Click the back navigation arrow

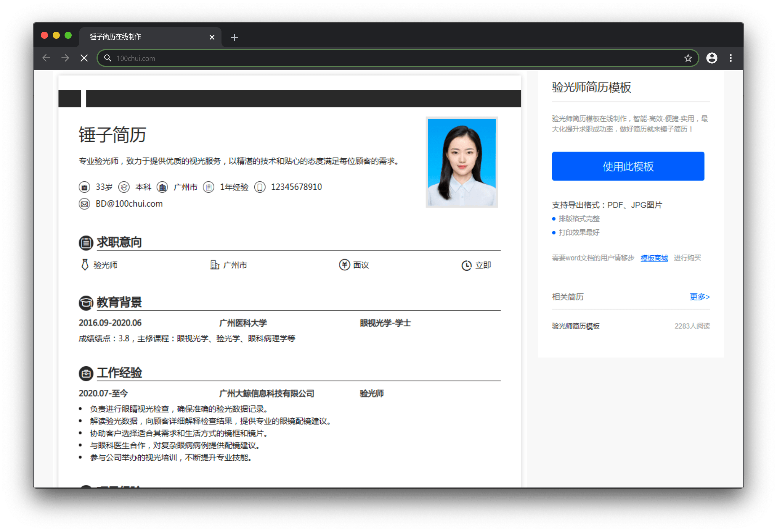click(46, 58)
